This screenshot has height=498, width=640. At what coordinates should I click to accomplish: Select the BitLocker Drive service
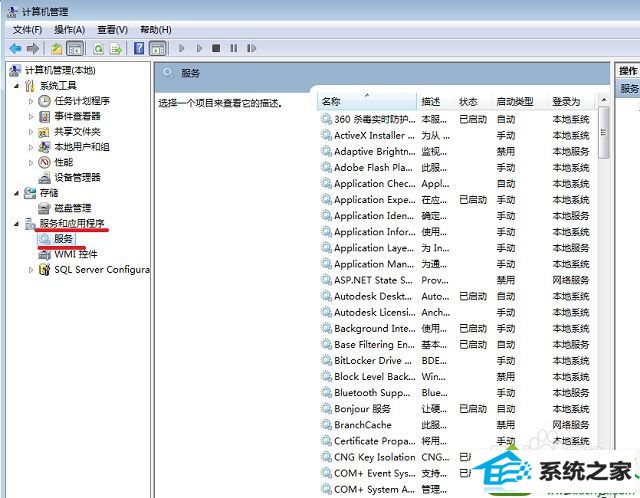coord(456,360)
